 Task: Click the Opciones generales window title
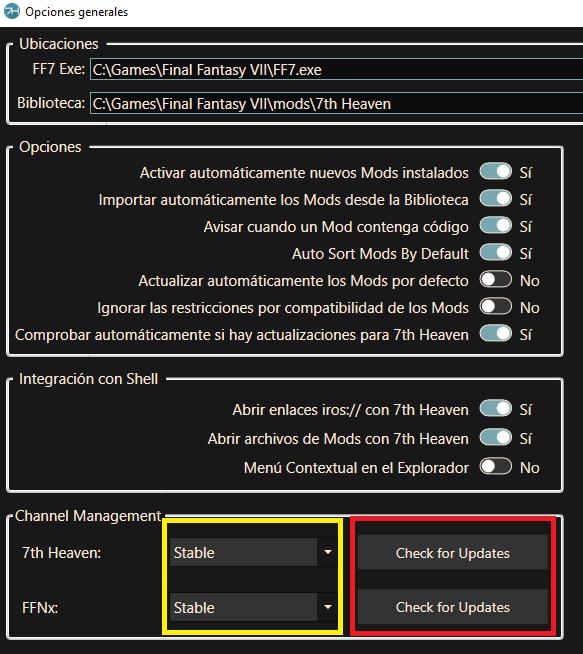point(76,12)
